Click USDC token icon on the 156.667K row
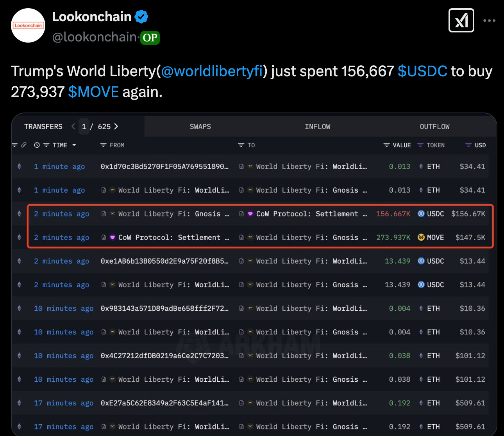This screenshot has width=504, height=436. [x=421, y=214]
